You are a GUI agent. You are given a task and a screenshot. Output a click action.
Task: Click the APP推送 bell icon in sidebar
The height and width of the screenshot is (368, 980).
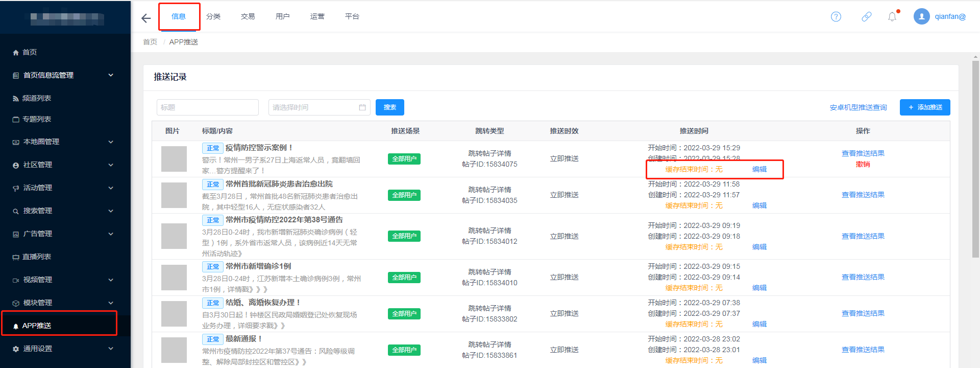pos(16,326)
